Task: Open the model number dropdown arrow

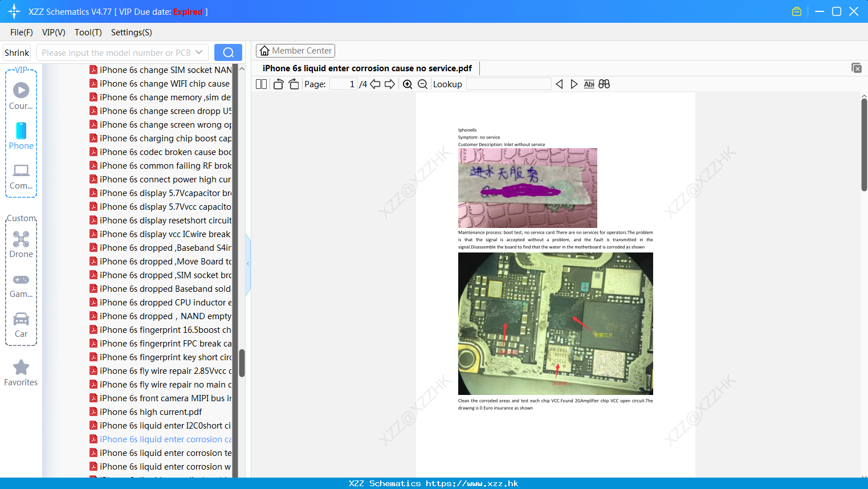Action: [x=199, y=52]
